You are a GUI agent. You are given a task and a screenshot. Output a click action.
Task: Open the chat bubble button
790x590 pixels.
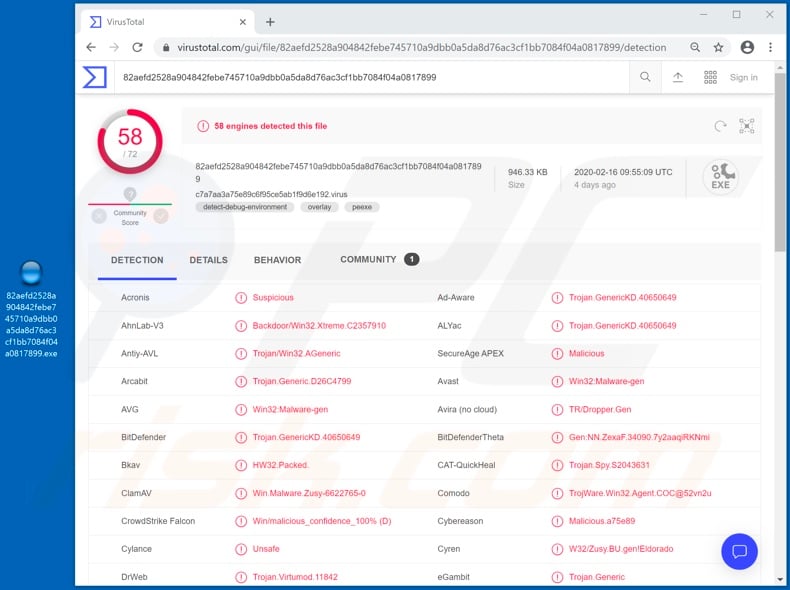pyautogui.click(x=739, y=551)
